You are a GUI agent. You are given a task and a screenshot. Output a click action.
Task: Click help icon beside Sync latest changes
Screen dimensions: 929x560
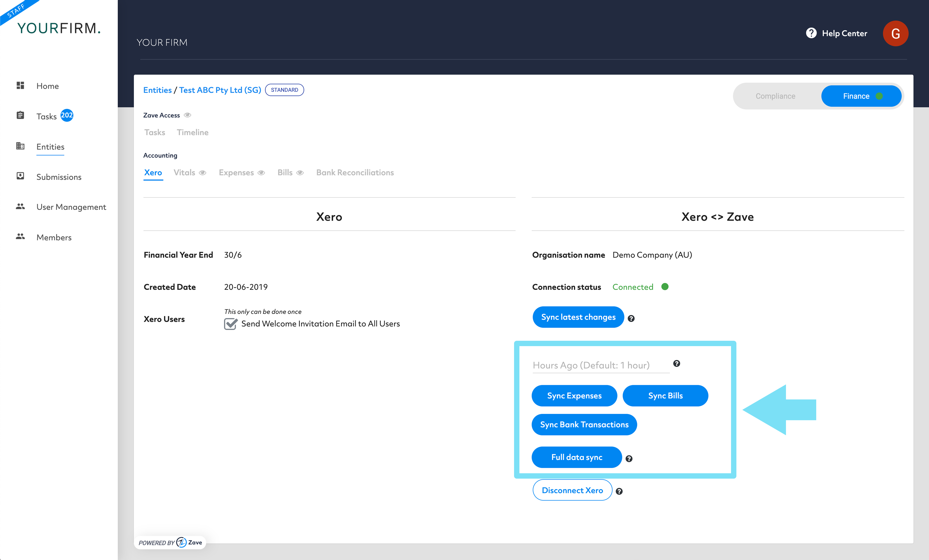pyautogui.click(x=631, y=319)
